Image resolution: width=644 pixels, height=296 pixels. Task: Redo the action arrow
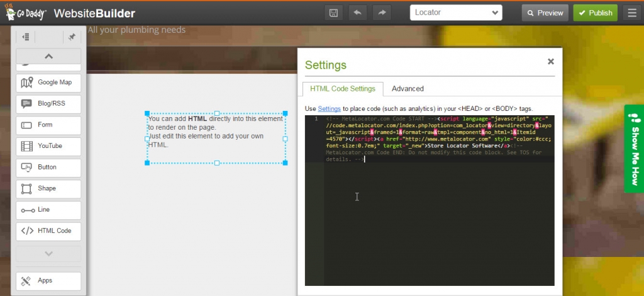(x=382, y=13)
